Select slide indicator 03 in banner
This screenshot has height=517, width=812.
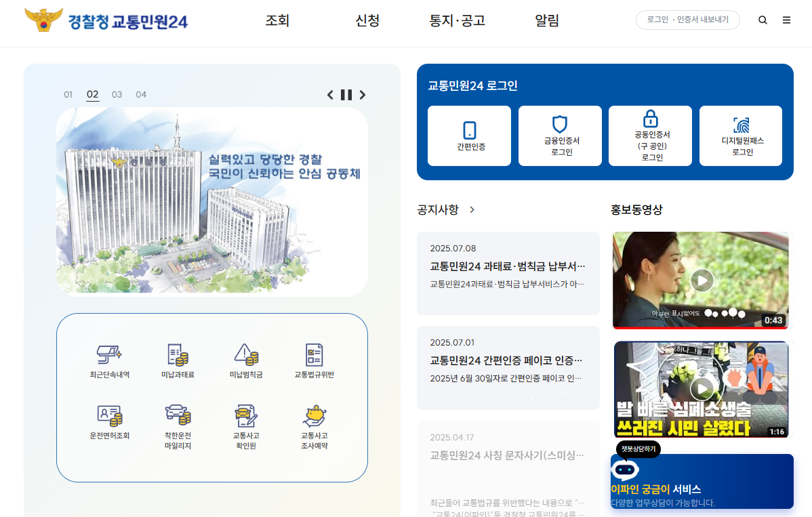(x=117, y=94)
